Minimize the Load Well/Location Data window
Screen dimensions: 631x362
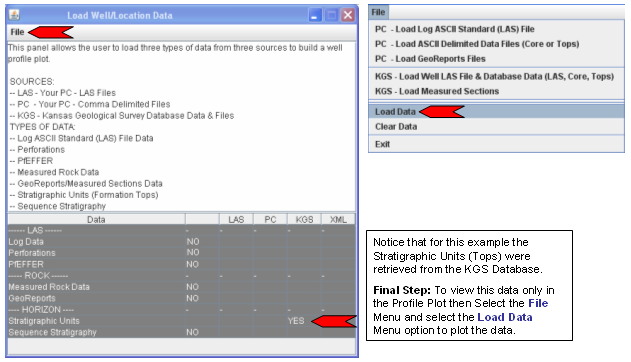point(315,15)
